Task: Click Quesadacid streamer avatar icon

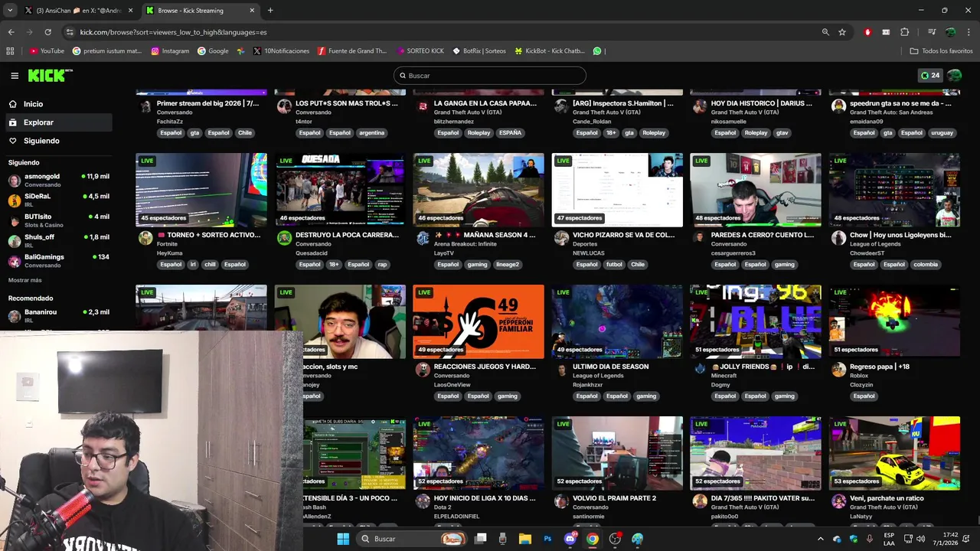Action: point(284,238)
